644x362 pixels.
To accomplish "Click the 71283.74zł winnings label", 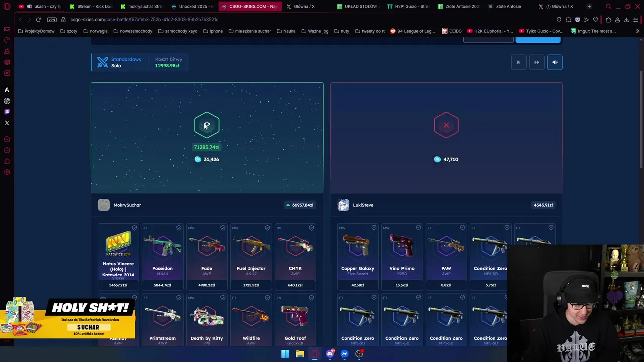I will tap(207, 147).
